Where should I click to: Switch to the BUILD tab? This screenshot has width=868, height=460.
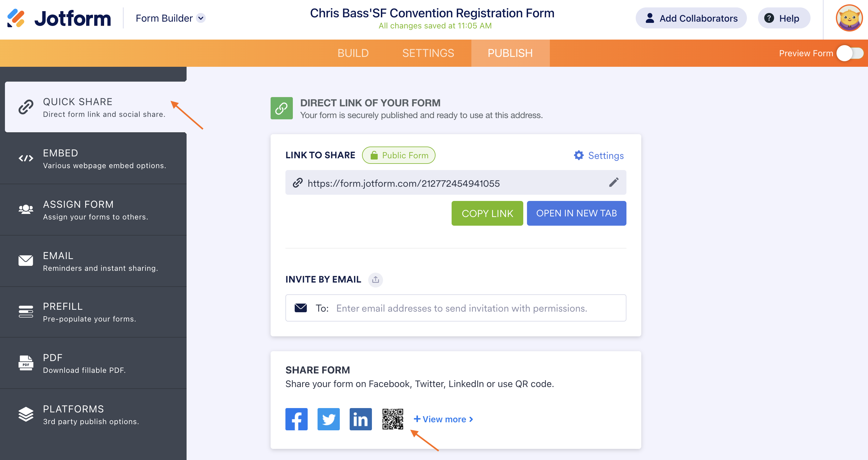(353, 53)
